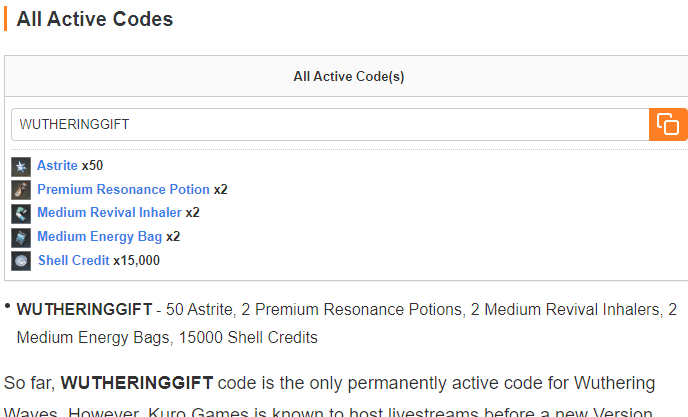688x417 pixels.
Task: Click the Premium Resonance Potion icon
Action: point(21,190)
